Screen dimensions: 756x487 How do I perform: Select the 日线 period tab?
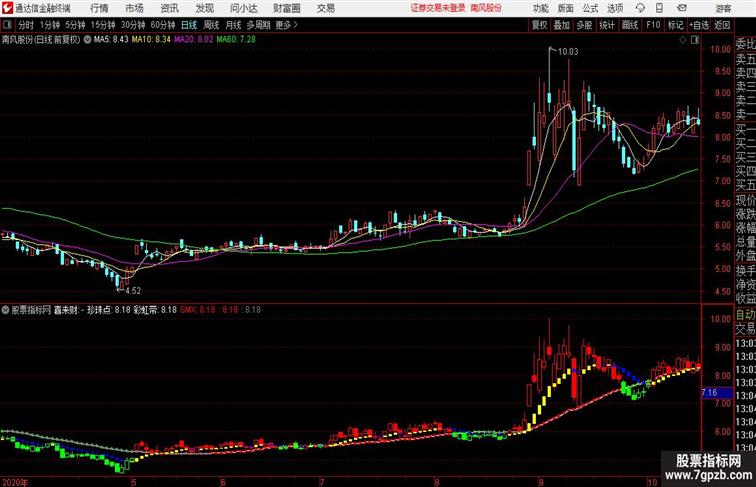[189, 25]
